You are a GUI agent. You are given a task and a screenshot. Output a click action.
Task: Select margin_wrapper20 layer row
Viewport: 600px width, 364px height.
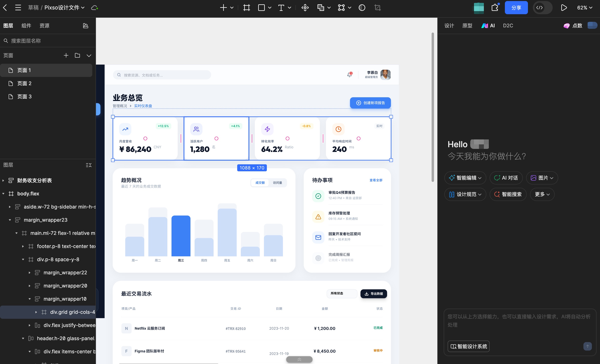tap(48, 286)
